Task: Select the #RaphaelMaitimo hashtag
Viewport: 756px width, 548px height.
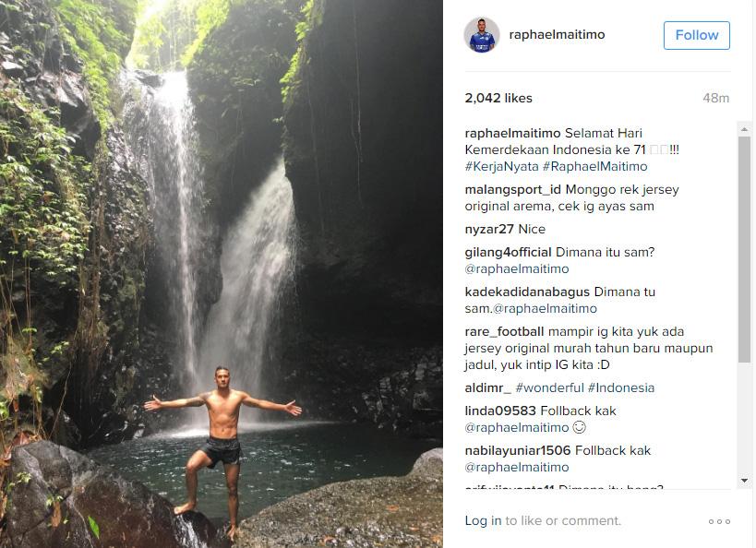Action: (594, 167)
